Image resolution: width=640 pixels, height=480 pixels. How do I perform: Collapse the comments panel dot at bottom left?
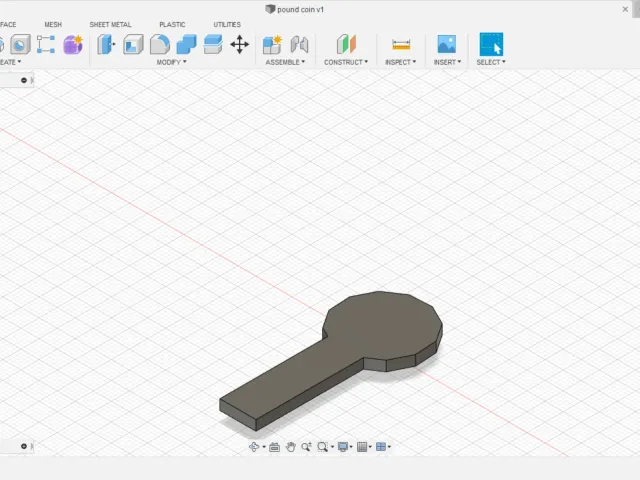(x=24, y=446)
